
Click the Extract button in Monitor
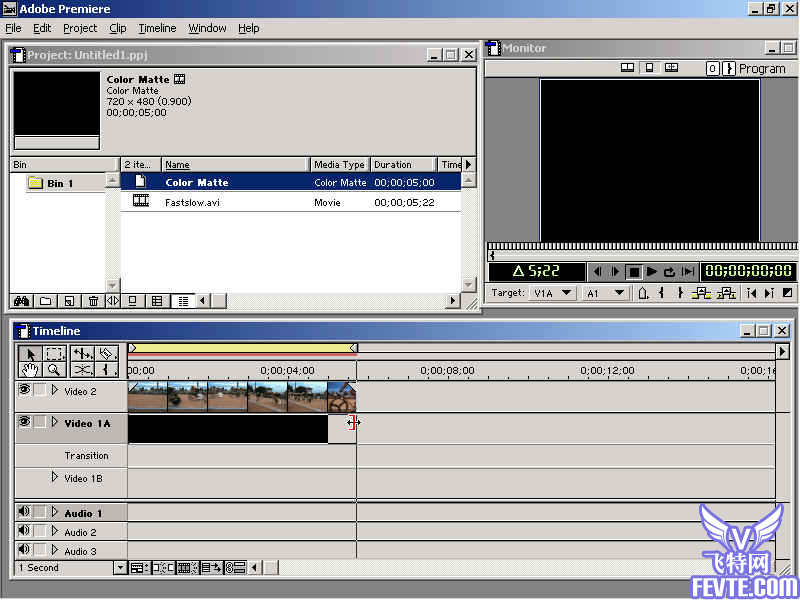[726, 293]
